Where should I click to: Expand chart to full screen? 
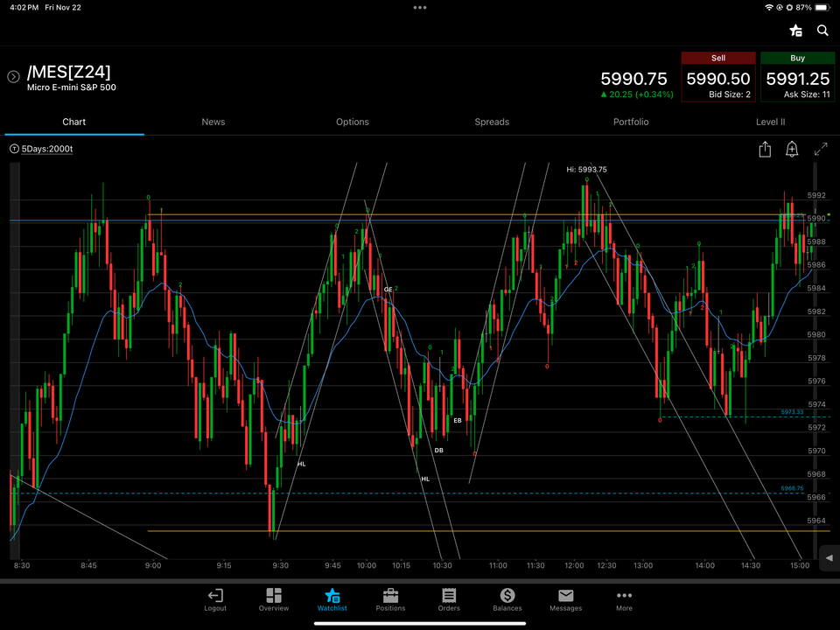(821, 149)
